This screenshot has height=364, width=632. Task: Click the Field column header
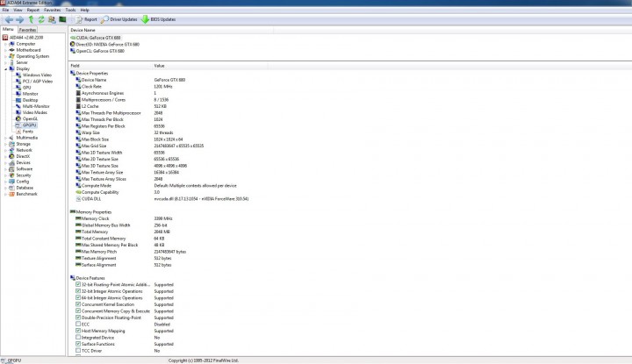110,66
